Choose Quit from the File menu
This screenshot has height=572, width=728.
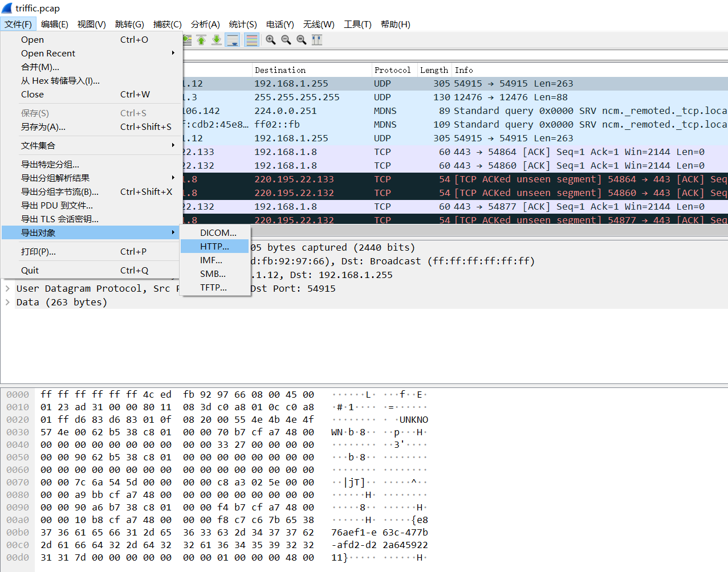[x=90, y=271]
